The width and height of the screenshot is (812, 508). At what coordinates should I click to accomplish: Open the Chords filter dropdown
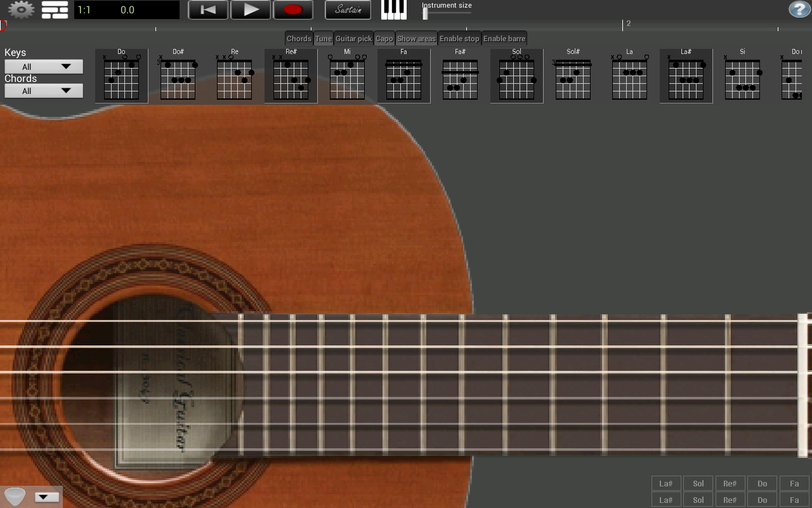click(43, 91)
